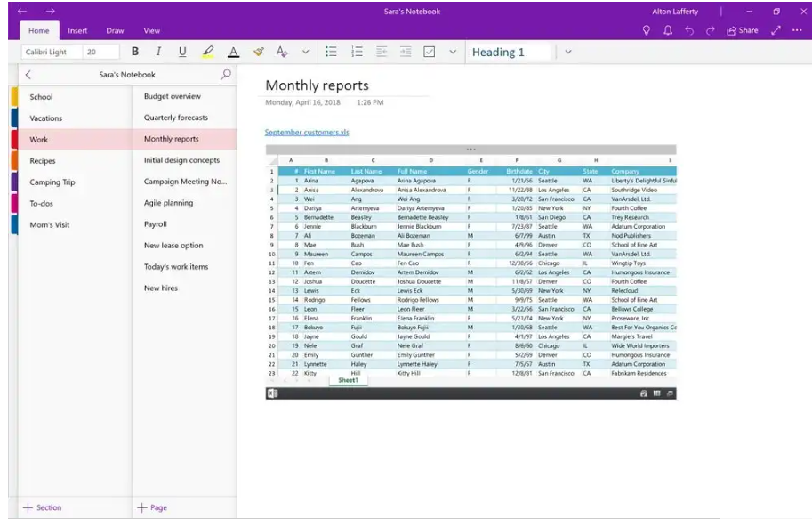Search the notebook with magnifier icon
The height and width of the screenshot is (527, 812).
(x=226, y=74)
